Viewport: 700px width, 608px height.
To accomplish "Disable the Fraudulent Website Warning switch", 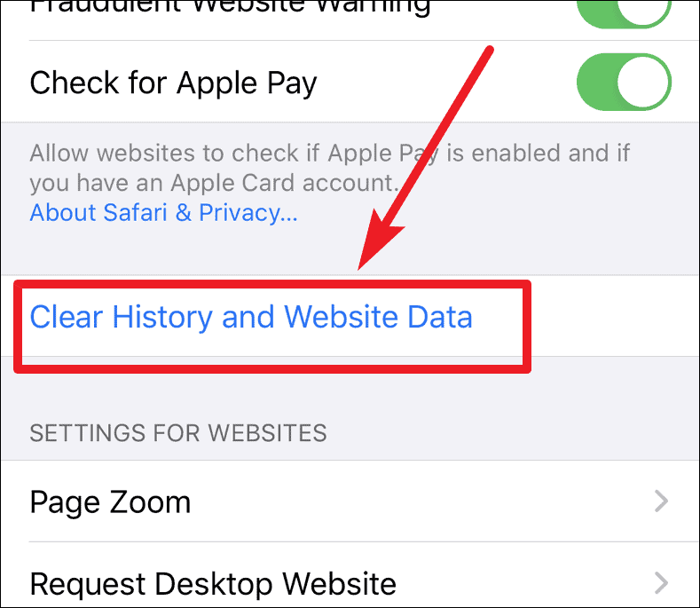I will pos(624,12).
